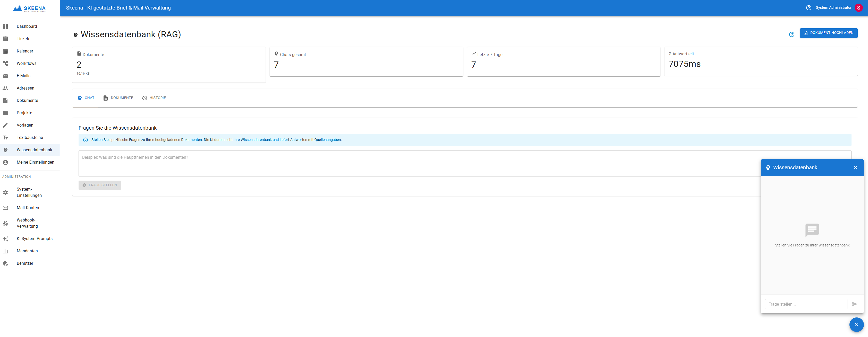Click the Kalender calendar icon

pos(5,51)
